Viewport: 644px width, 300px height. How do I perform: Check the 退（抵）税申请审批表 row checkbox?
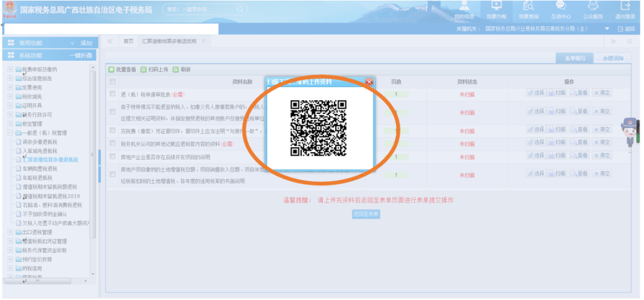point(113,94)
